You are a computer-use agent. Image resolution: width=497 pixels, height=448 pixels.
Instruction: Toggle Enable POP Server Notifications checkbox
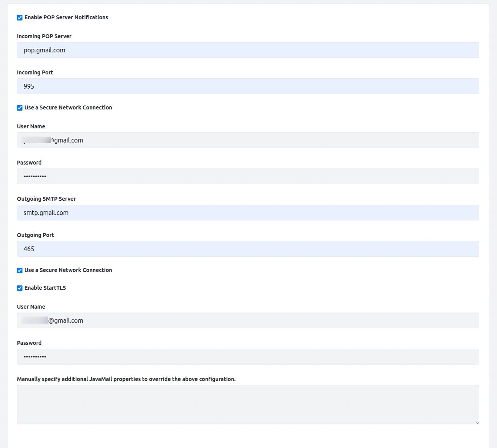20,18
